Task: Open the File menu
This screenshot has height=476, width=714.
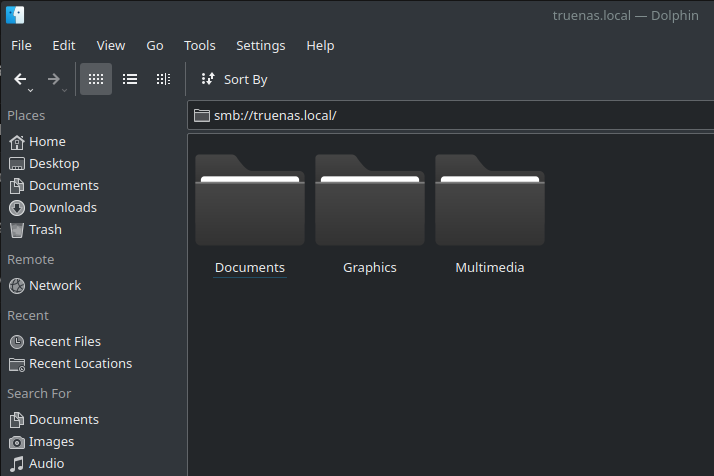Action: [x=21, y=46]
